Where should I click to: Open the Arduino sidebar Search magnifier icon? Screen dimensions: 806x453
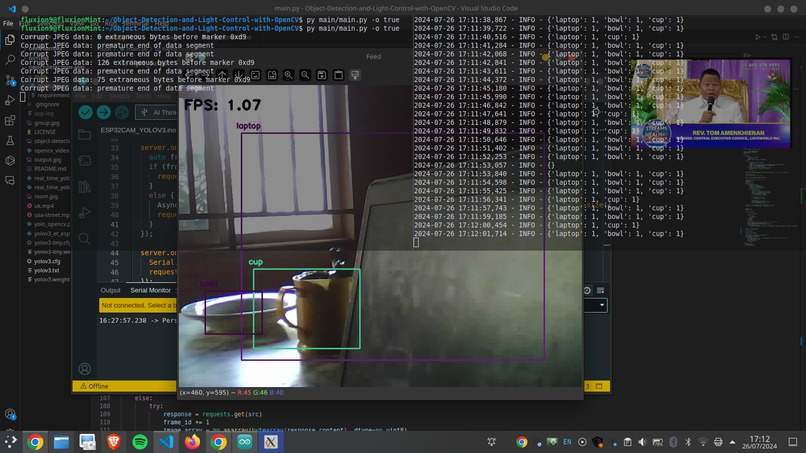tap(85, 239)
